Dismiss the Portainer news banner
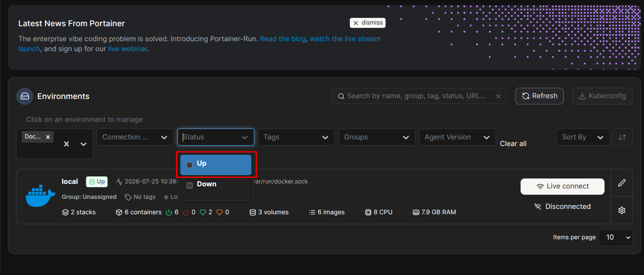 368,23
